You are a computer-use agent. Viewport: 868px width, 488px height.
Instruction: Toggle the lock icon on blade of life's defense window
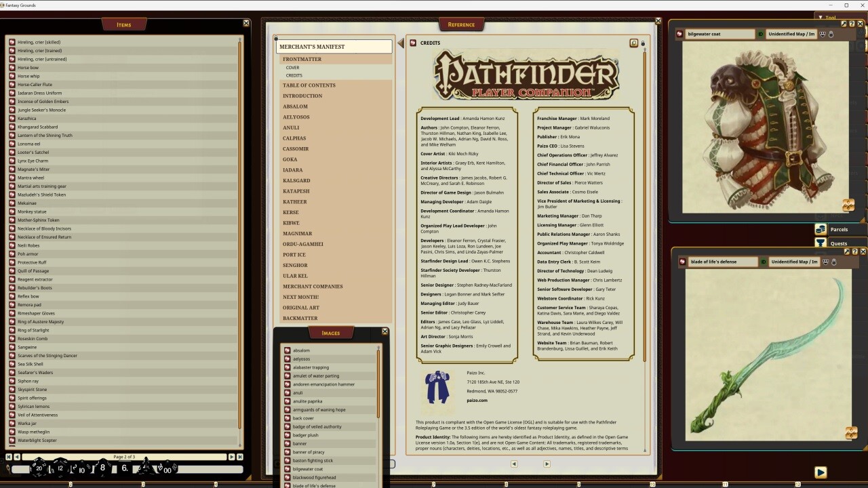833,262
